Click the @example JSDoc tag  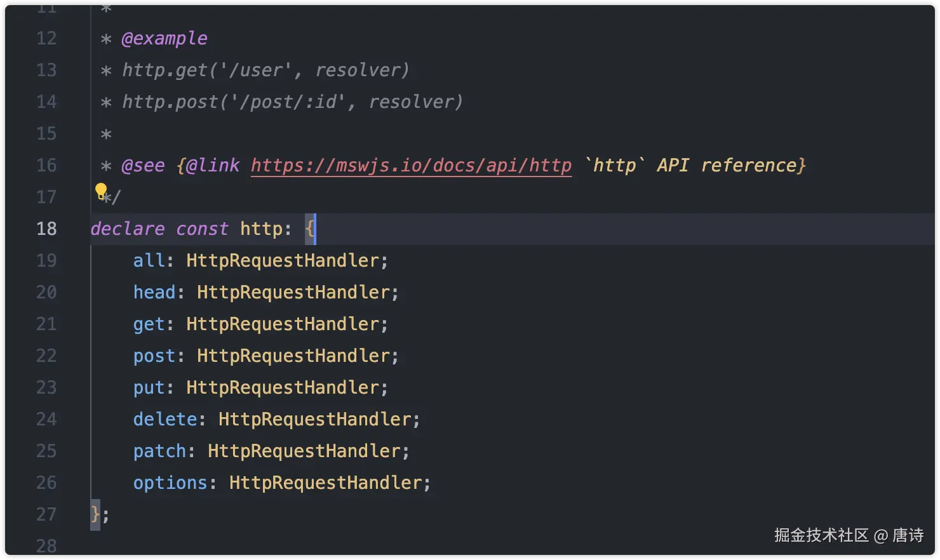click(164, 39)
